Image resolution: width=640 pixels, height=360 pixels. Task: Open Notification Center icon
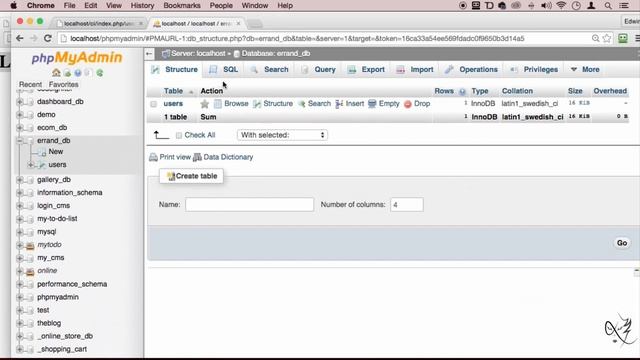pos(624,6)
